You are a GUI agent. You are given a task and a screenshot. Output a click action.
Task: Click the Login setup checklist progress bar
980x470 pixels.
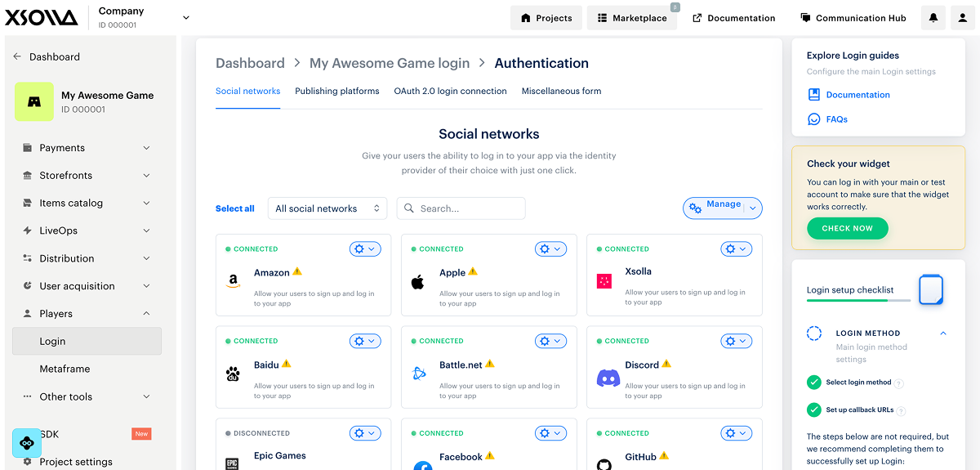tap(858, 301)
